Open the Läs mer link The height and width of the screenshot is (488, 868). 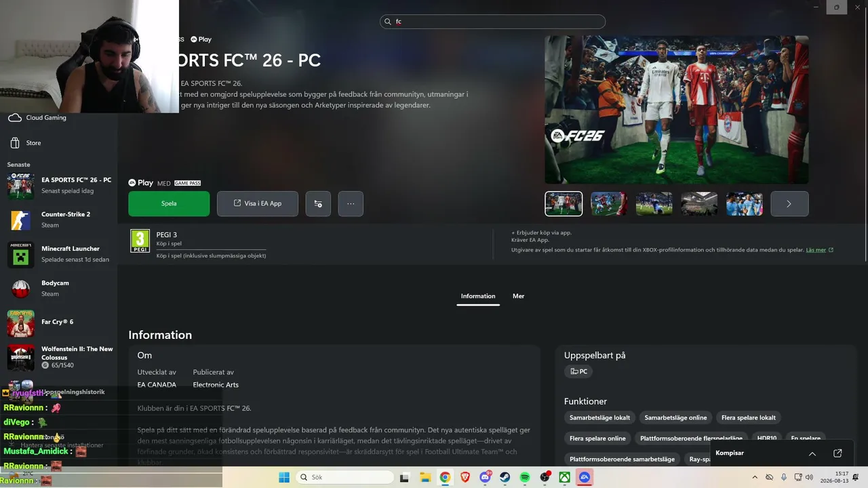(x=819, y=250)
